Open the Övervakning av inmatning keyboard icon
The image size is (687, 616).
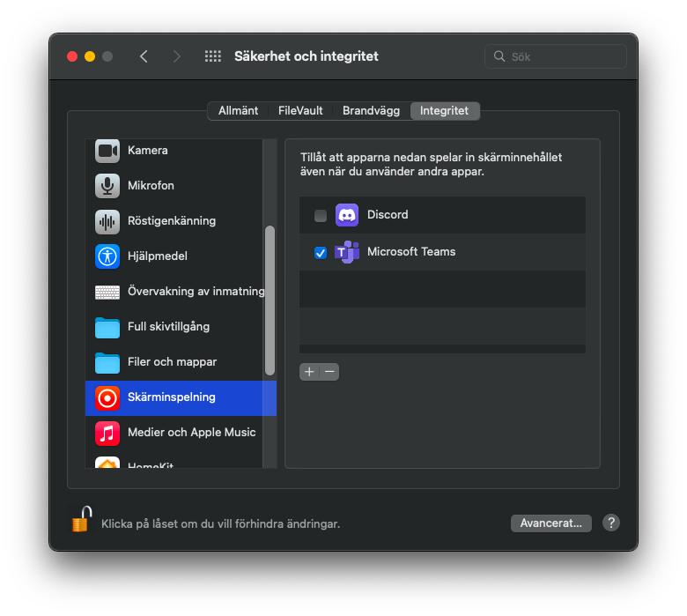coord(107,292)
